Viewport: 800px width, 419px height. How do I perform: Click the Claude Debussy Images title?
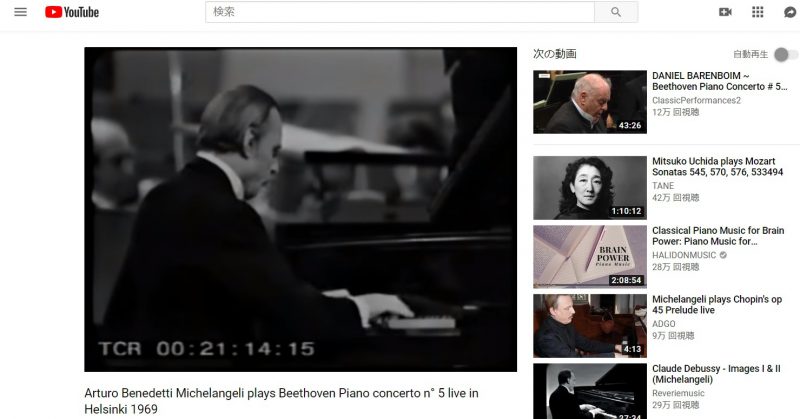[x=716, y=374]
